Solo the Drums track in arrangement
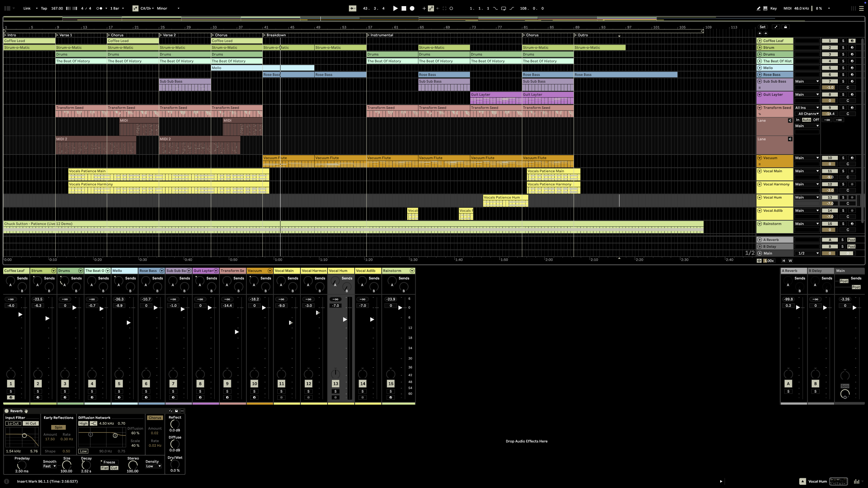 [x=843, y=54]
